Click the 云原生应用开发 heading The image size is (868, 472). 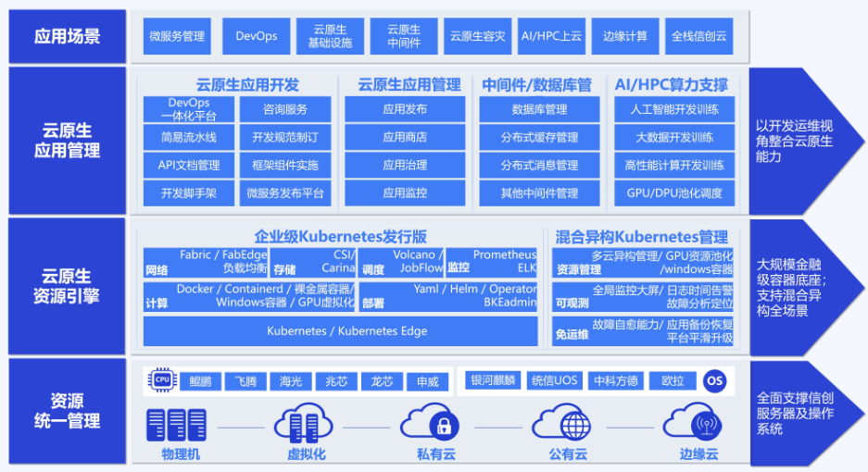247,84
